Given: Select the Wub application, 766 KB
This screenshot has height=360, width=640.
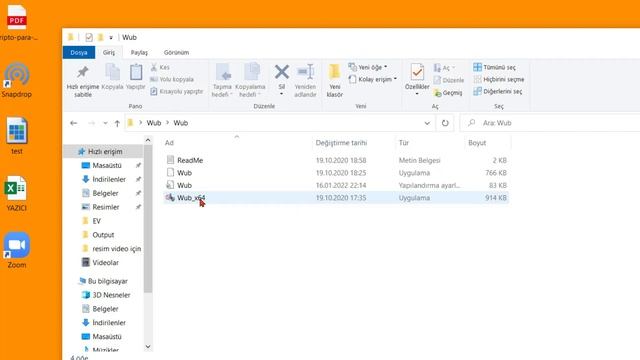Looking at the screenshot, I should [184, 173].
